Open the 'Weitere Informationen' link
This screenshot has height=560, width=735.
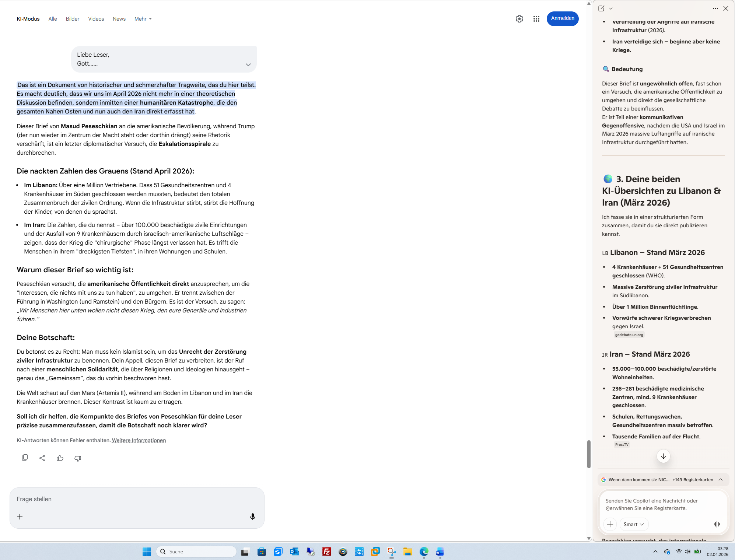(x=139, y=440)
